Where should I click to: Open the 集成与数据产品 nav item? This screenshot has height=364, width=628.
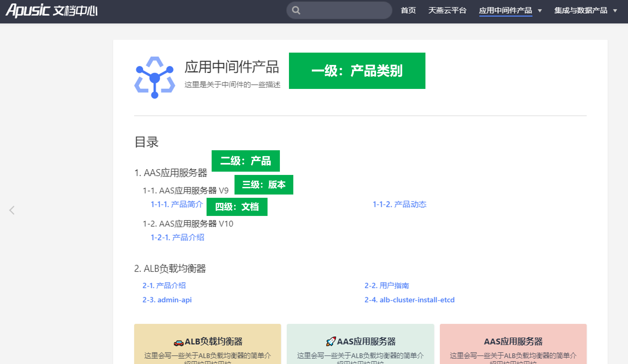[x=581, y=11]
